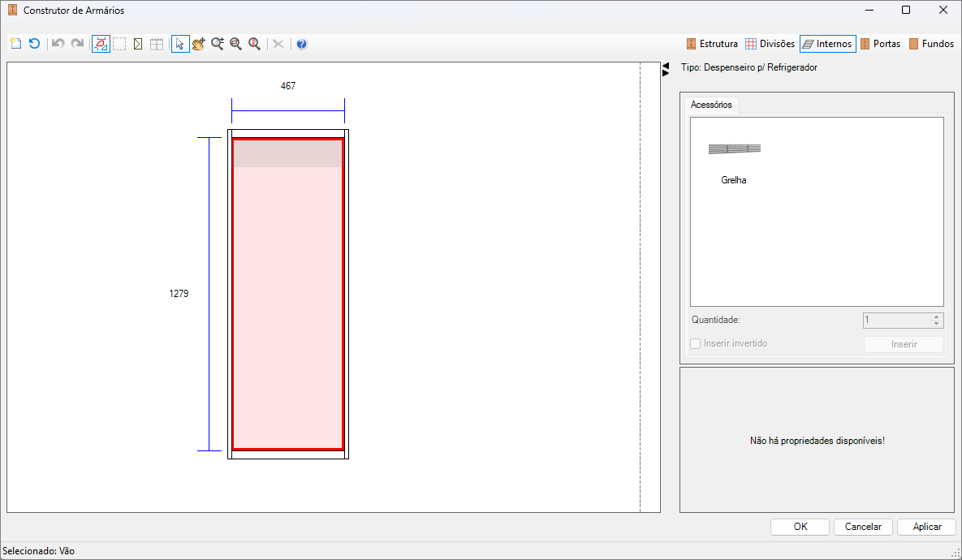Click the blue Reload arrow icon
Image resolution: width=962 pixels, height=560 pixels.
(x=34, y=44)
